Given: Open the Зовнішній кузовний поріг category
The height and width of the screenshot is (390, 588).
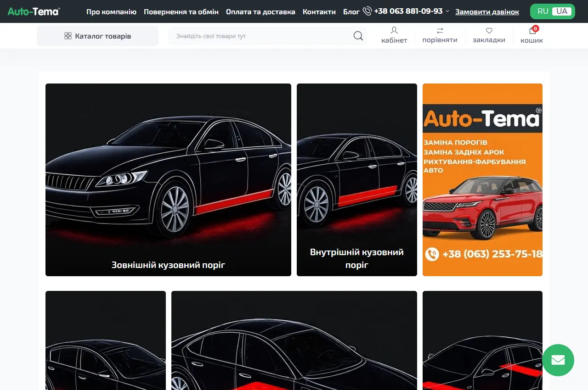Looking at the screenshot, I should 168,180.
